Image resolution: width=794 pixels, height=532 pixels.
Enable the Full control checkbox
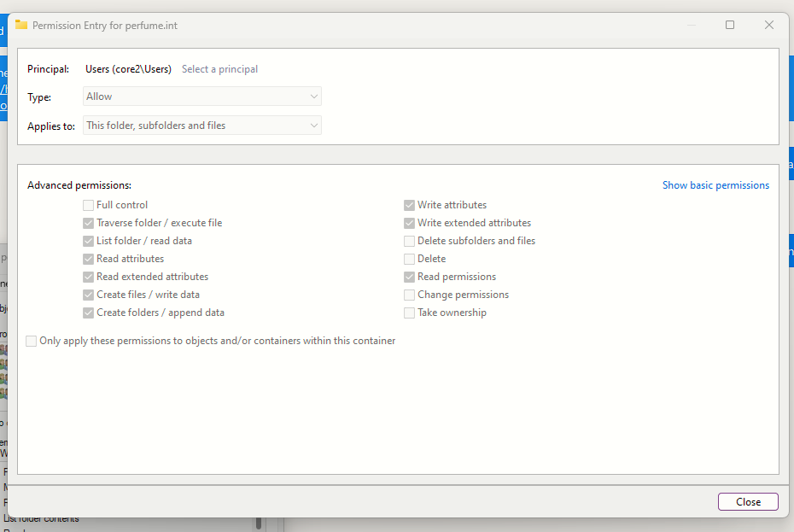89,205
